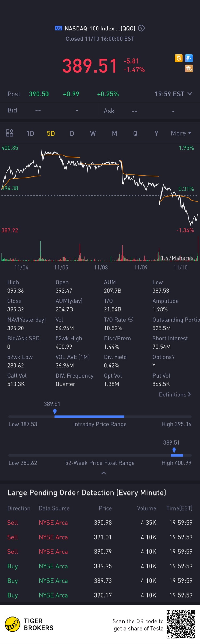Tap the intraday price range marker

point(55,411)
